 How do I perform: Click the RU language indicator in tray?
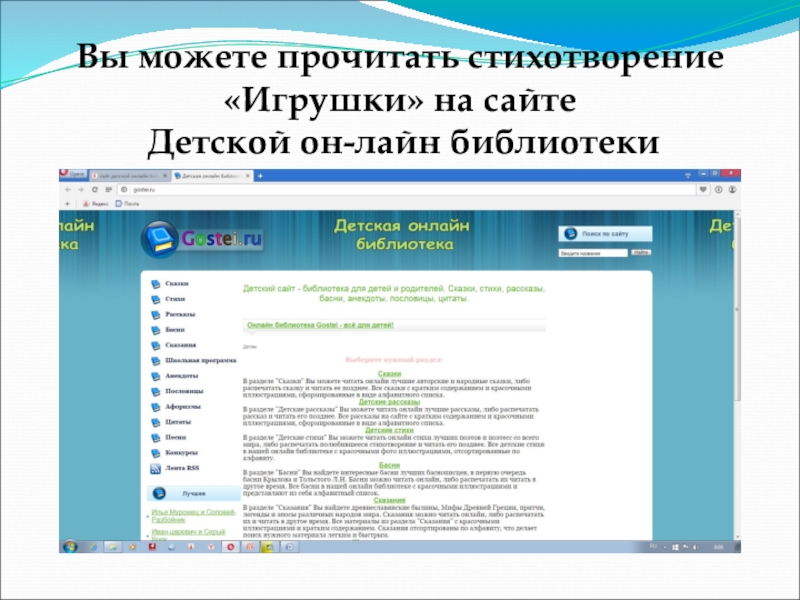pos(653,546)
